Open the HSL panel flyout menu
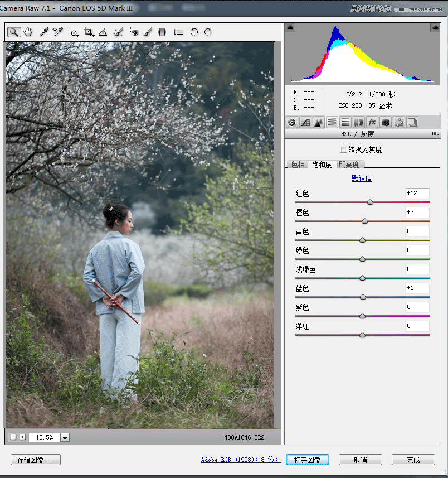This screenshot has width=448, height=478. (436, 134)
